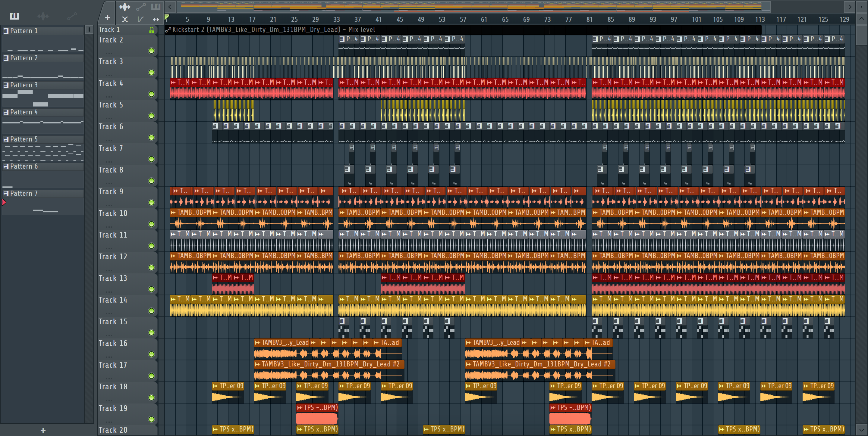Open menu icon of first P..4 pattern clip
This screenshot has width=868, height=436.
342,39
